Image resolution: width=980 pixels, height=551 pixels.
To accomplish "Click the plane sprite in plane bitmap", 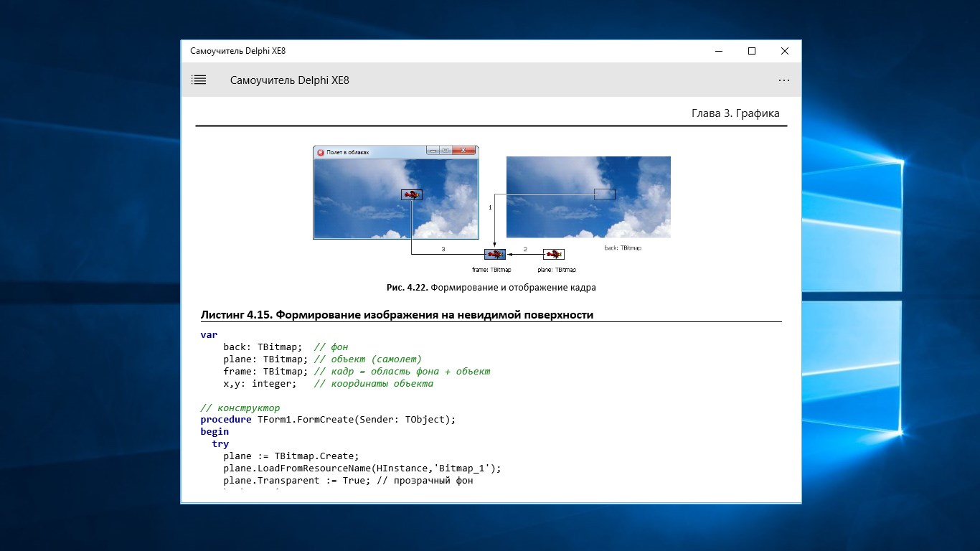I will [554, 254].
